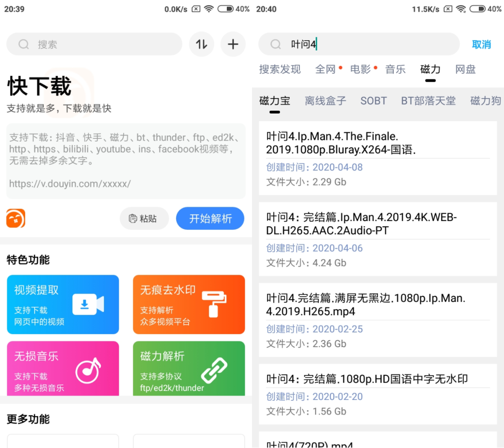Screen dimensions: 504x448
Task: Click 文件大小：1.56 Gb text
Action: [306, 411]
